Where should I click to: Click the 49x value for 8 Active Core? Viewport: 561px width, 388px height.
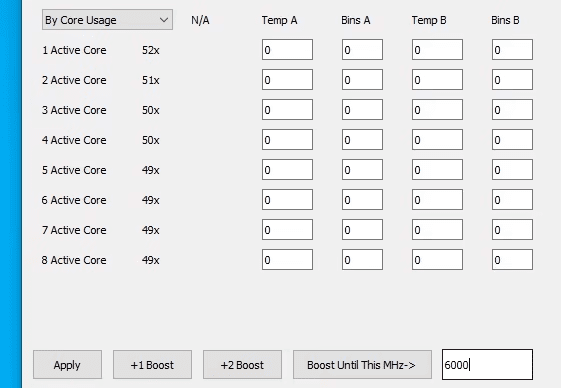(x=151, y=261)
